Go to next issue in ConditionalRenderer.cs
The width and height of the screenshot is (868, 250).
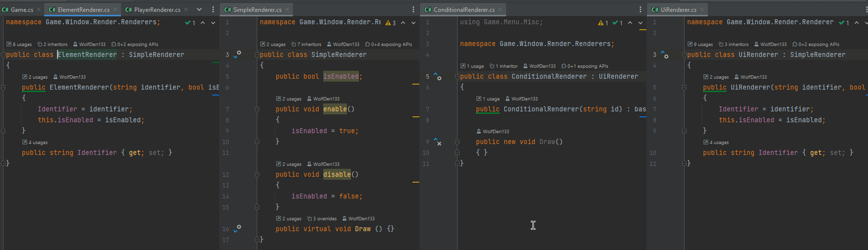[640, 23]
